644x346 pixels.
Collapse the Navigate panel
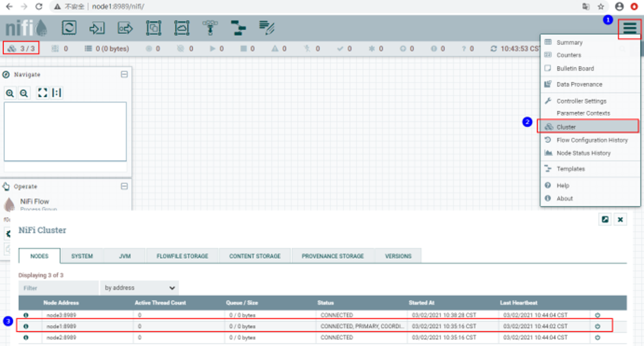pos(124,74)
